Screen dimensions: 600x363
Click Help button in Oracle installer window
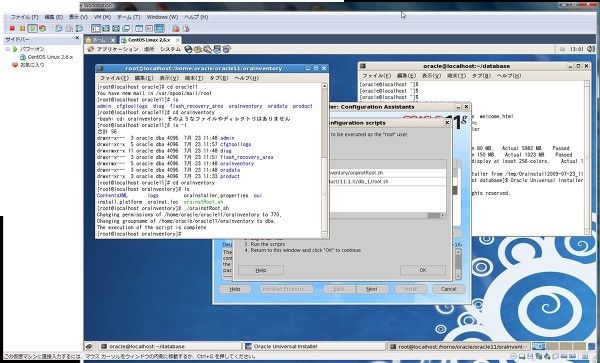point(235,289)
